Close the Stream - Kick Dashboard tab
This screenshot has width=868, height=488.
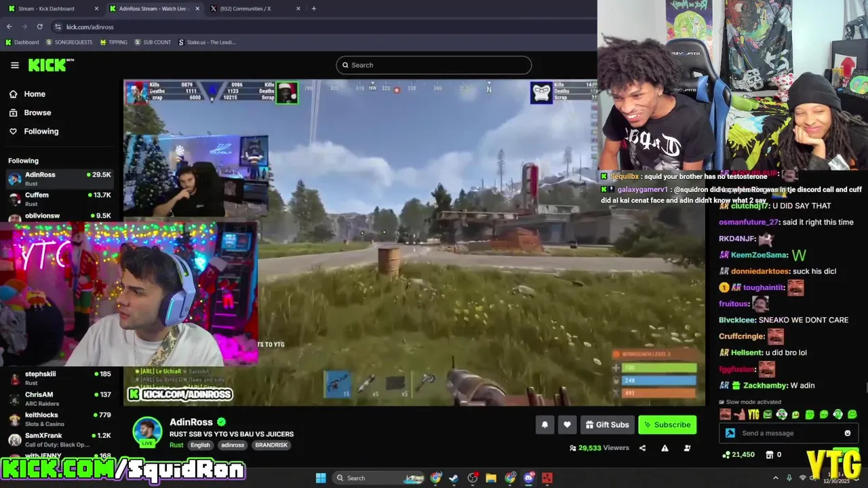96,9
